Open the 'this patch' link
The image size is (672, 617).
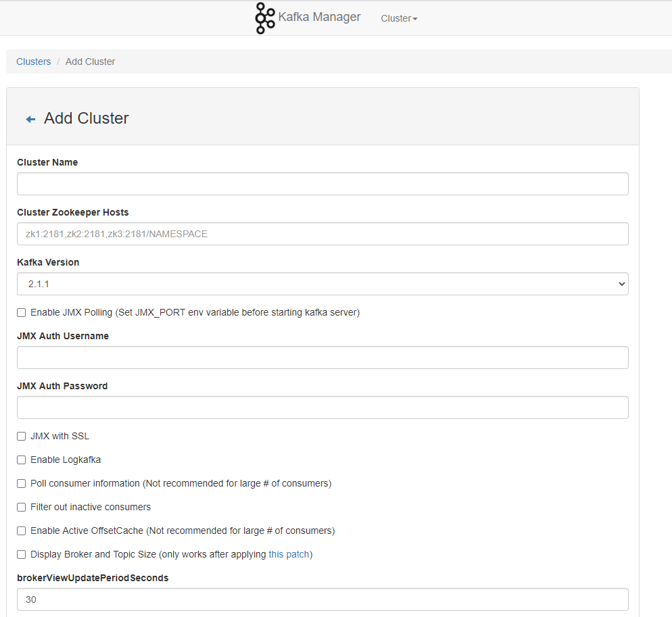pyautogui.click(x=289, y=554)
